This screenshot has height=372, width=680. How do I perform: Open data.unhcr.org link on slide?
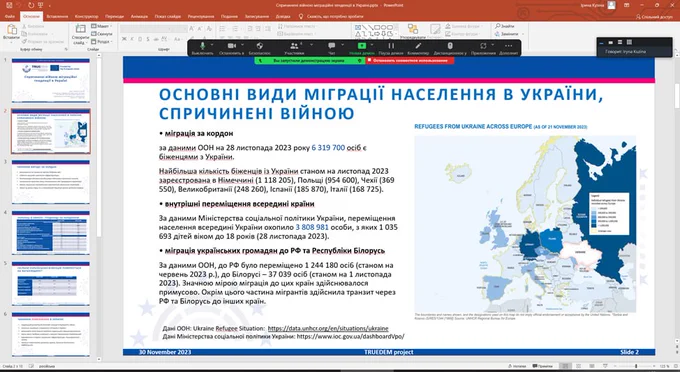pyautogui.click(x=328, y=329)
